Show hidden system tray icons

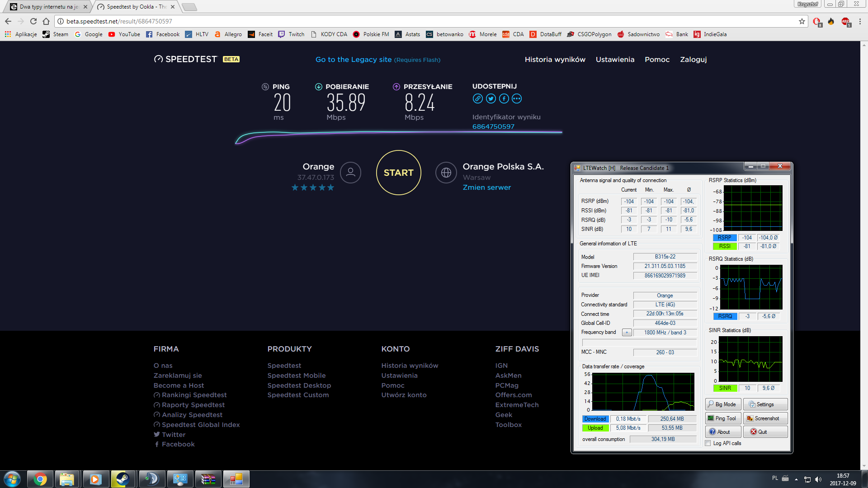point(796,479)
